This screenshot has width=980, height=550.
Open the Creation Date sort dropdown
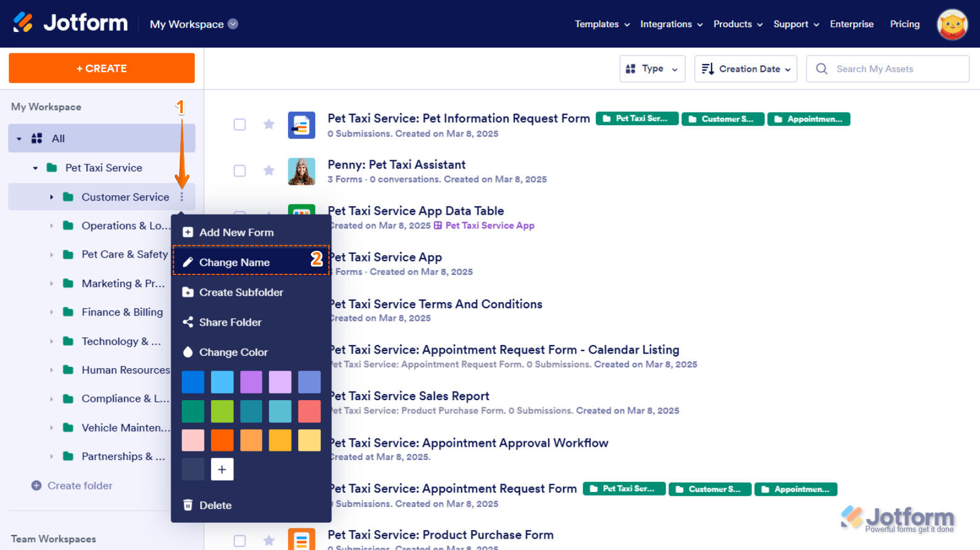click(x=745, y=69)
